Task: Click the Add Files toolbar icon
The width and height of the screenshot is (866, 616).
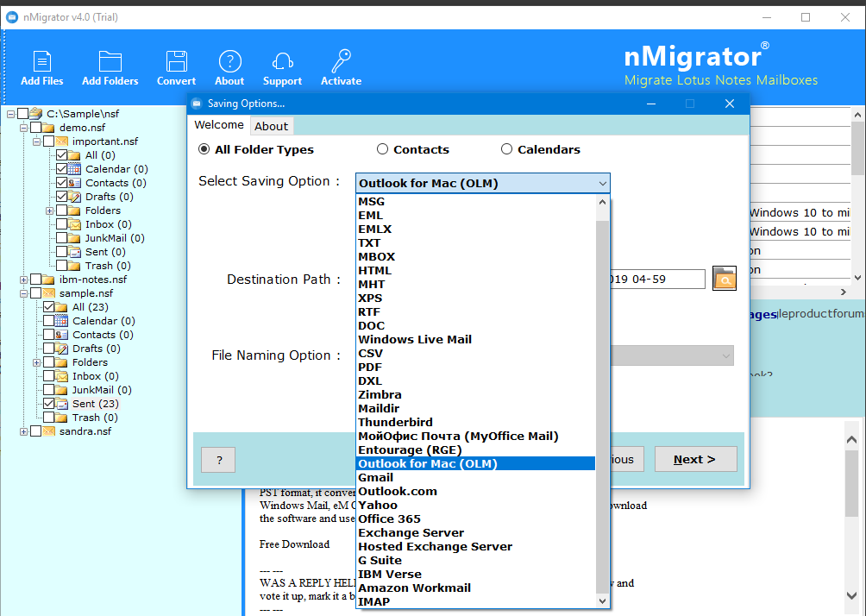Action: point(42,61)
